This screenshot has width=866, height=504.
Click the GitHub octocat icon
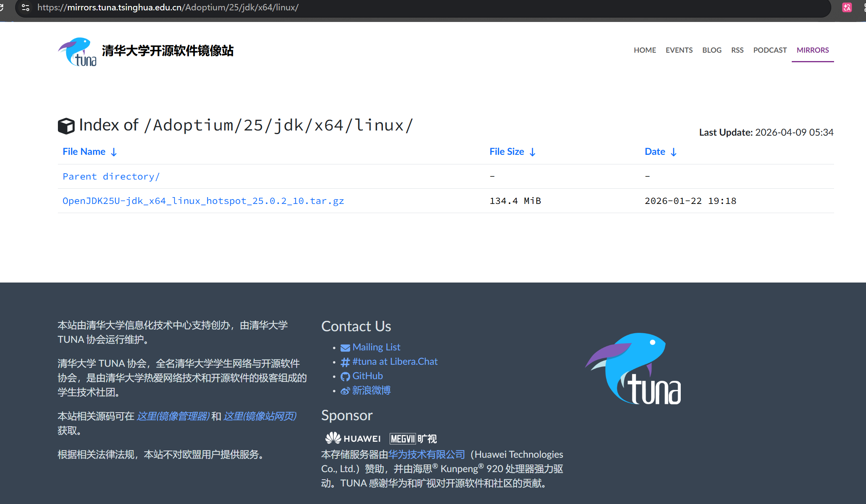(345, 377)
